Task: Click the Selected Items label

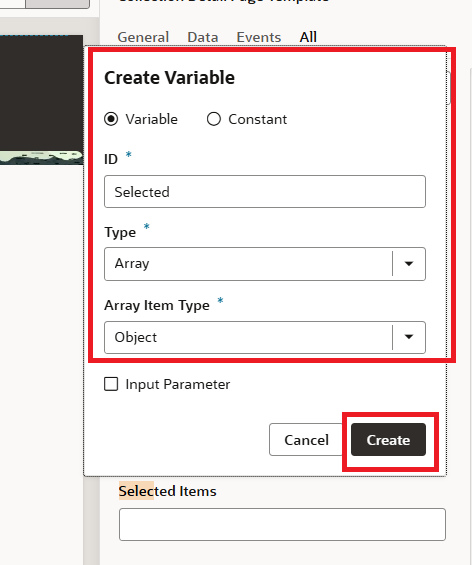Action: pos(168,491)
